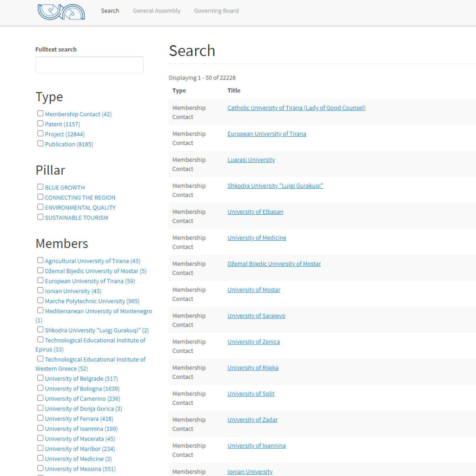Viewport: 476px width, 476px height.
Task: Open the Search nav item
Action: pos(110,11)
